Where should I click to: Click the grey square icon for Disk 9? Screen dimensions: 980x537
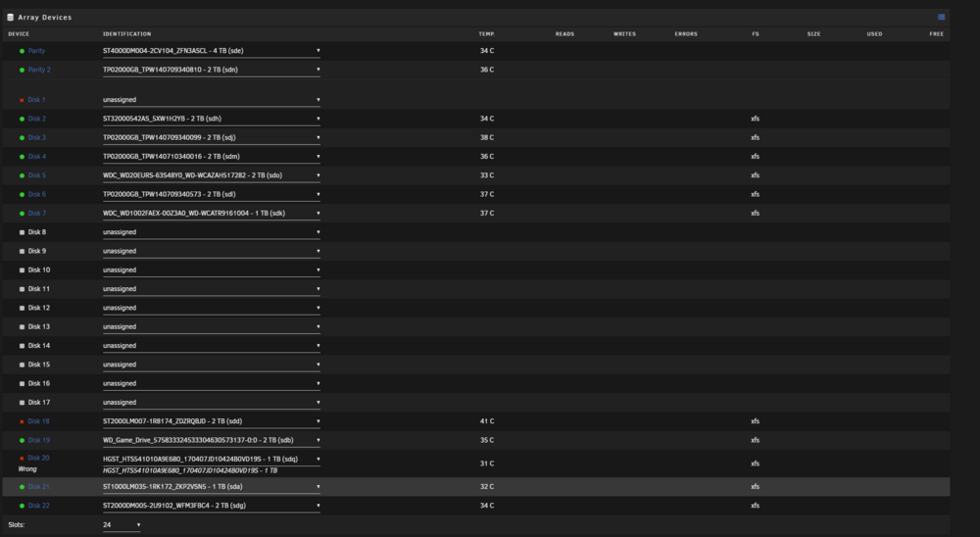22,251
